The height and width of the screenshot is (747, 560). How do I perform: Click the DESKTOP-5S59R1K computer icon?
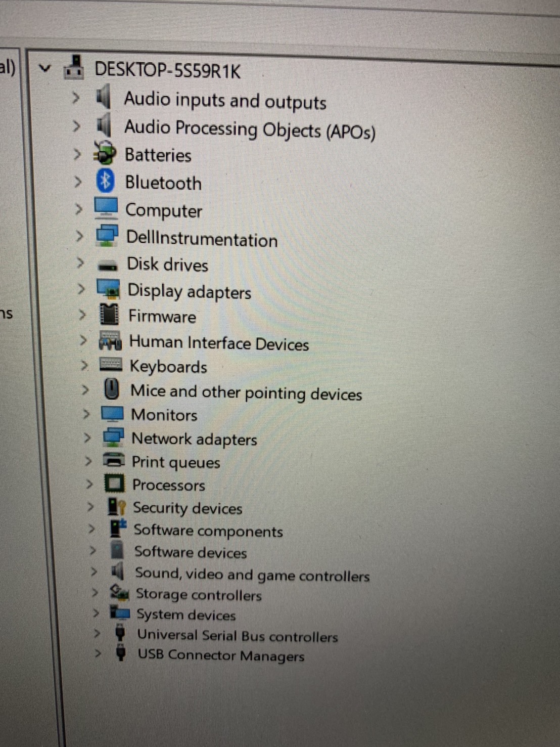(x=74, y=67)
